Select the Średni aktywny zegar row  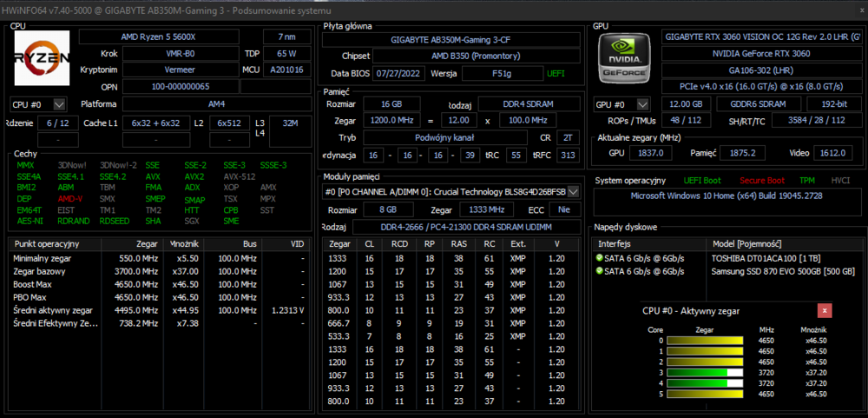coord(160,310)
